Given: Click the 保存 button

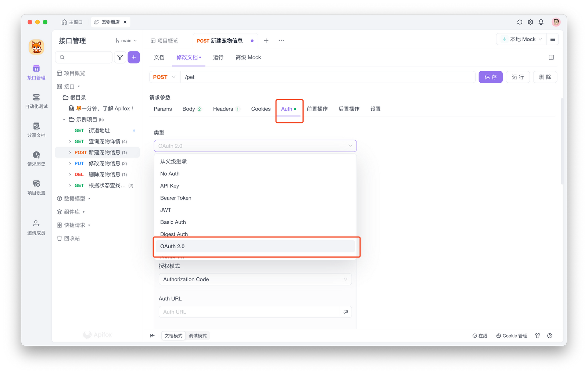Looking at the screenshot, I should tap(490, 77).
